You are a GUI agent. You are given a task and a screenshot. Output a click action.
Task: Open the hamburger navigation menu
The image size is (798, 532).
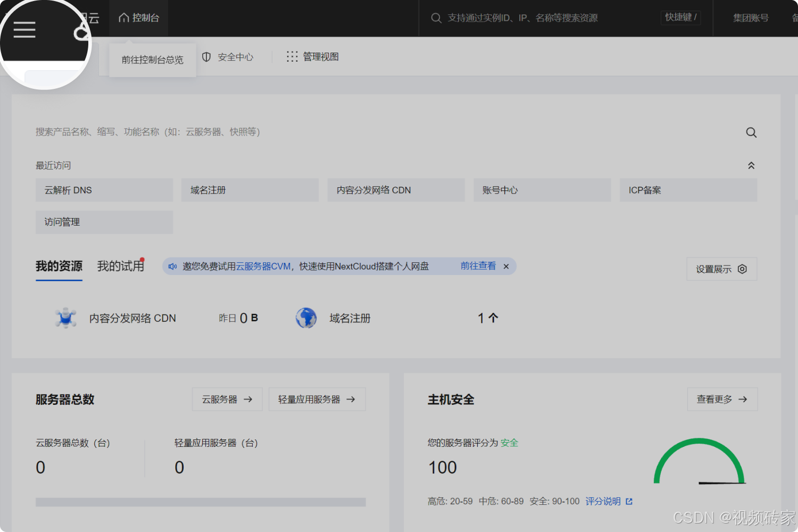click(24, 30)
